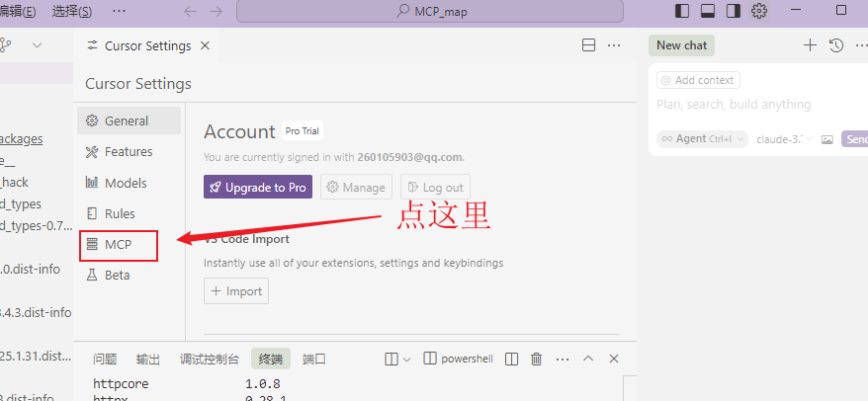Switch to the 端口 panel tab

pyautogui.click(x=313, y=359)
